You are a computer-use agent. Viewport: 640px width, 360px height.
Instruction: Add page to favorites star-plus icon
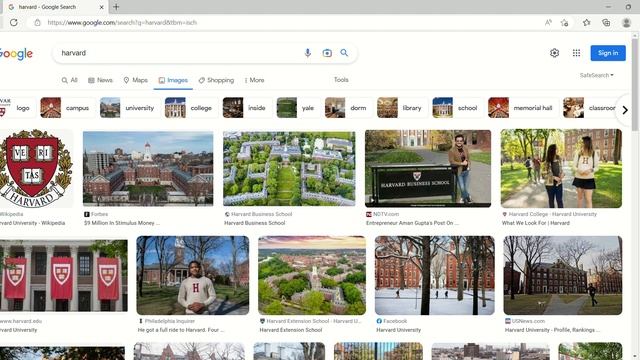tap(564, 22)
